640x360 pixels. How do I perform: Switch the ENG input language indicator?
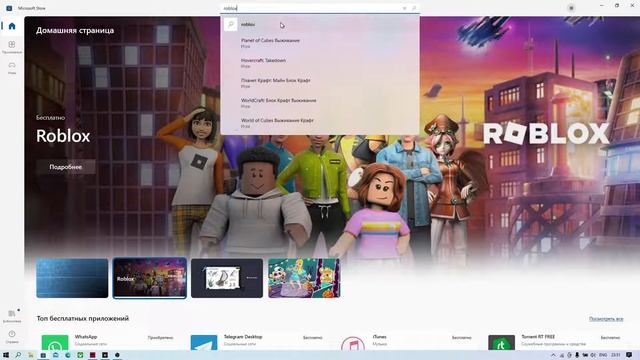tap(602, 355)
